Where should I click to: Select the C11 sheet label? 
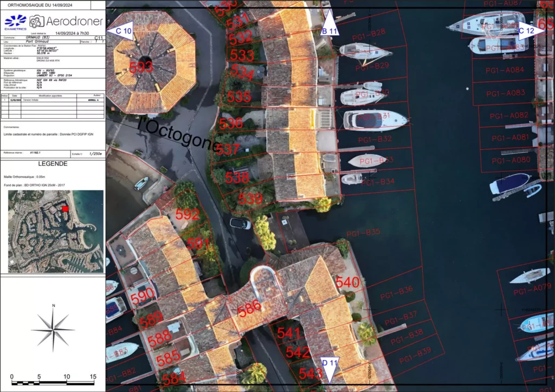(98, 38)
